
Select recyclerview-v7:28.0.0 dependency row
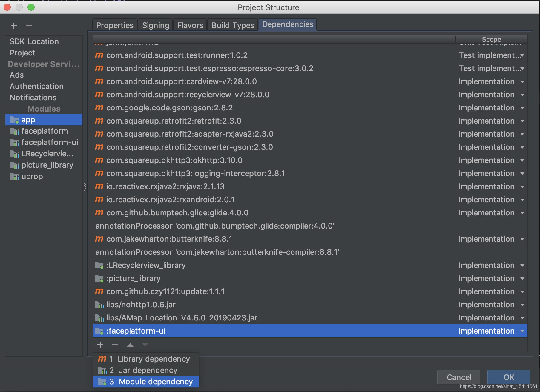[x=310, y=95]
